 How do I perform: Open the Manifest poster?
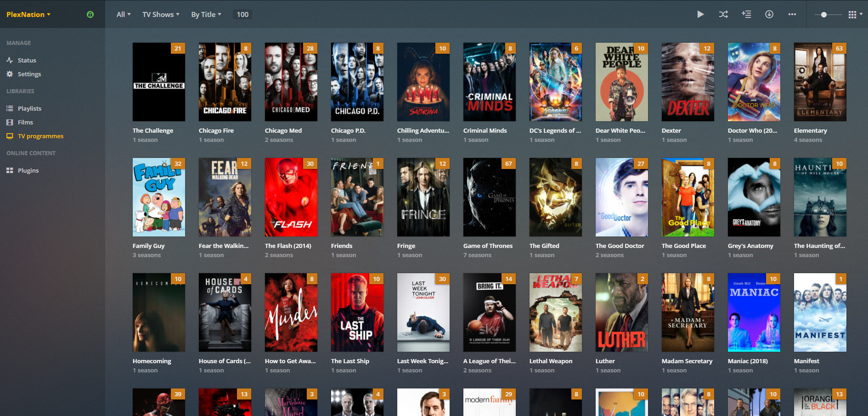pos(820,312)
